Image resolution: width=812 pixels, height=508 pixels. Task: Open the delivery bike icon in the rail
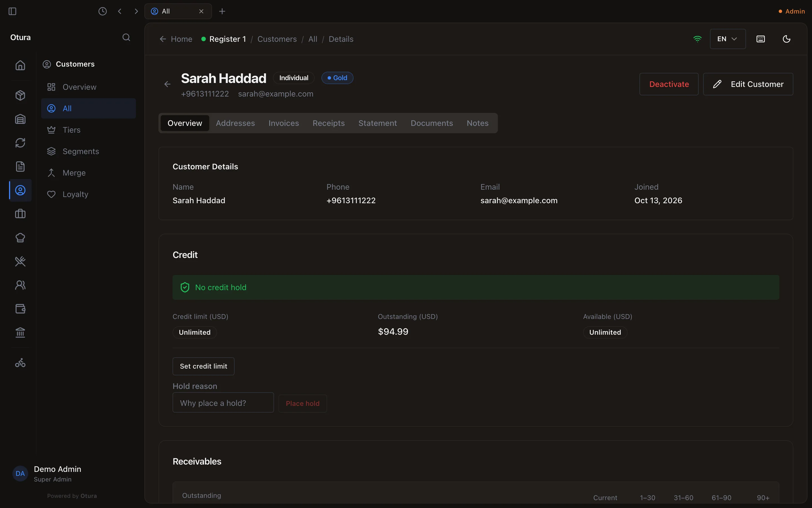pos(20,363)
